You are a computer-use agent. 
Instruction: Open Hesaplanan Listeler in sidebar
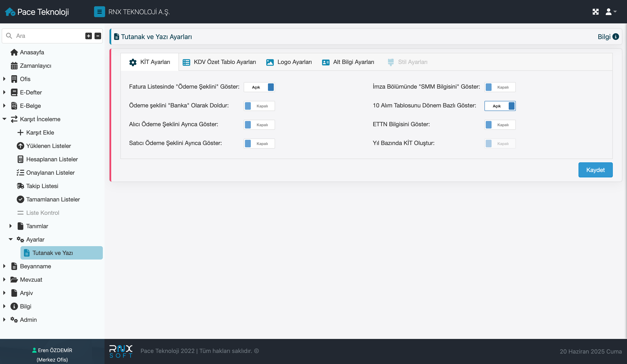[x=52, y=159]
